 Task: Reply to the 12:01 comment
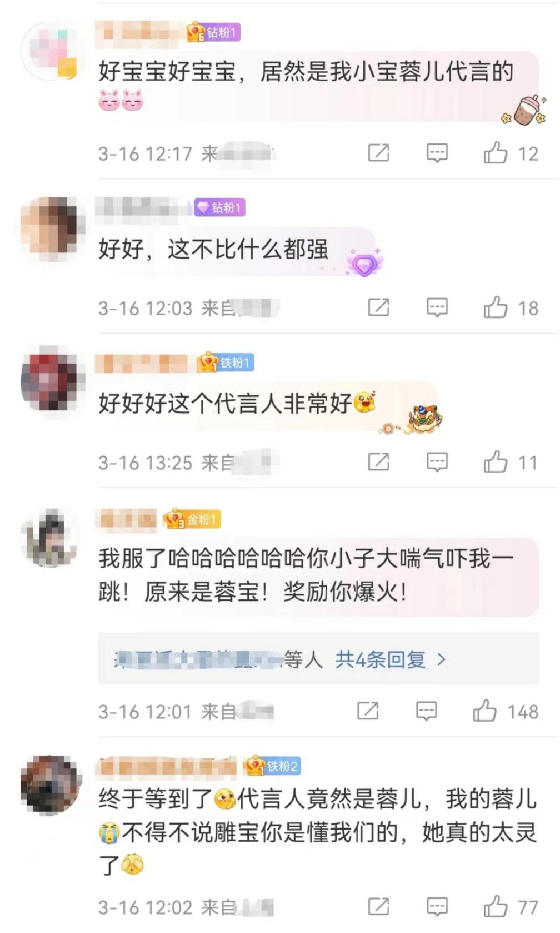point(426,711)
